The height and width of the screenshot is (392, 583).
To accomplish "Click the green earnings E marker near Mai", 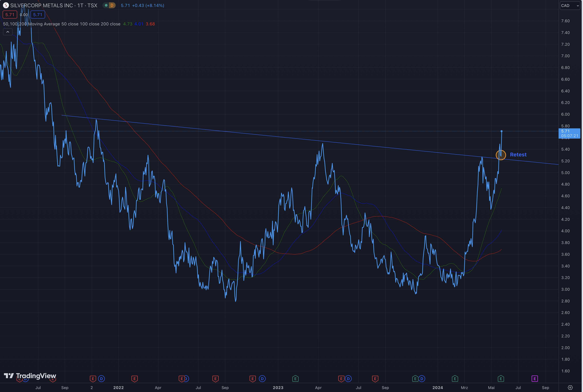I will pyautogui.click(x=501, y=379).
